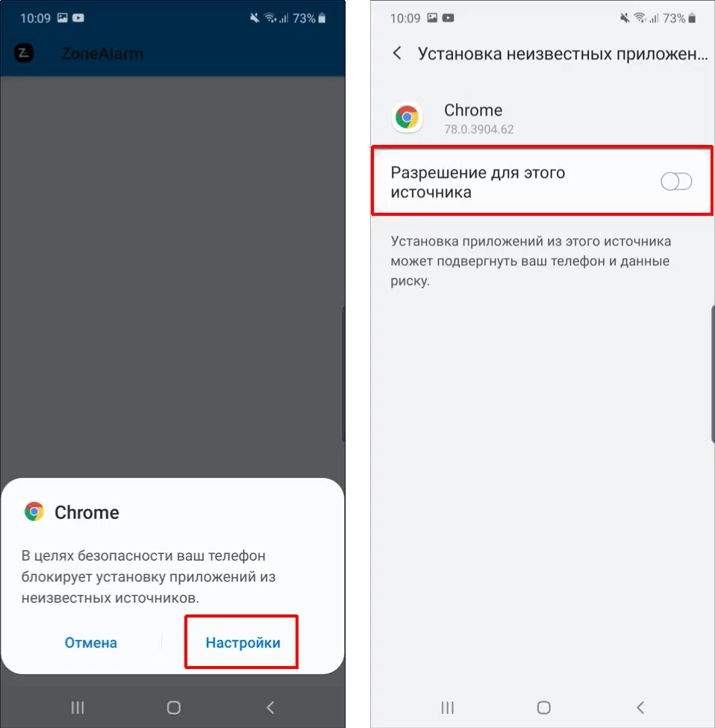Go back from Установка неизвестных приложений screen
Screen dimensions: 715x728
pos(397,53)
